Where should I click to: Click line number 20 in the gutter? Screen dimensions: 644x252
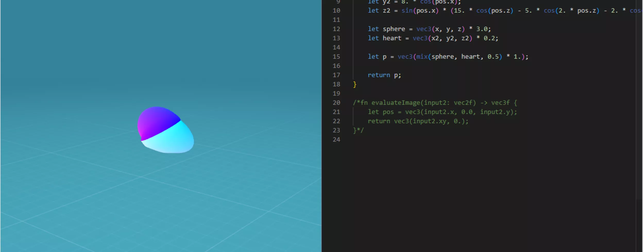click(x=336, y=103)
